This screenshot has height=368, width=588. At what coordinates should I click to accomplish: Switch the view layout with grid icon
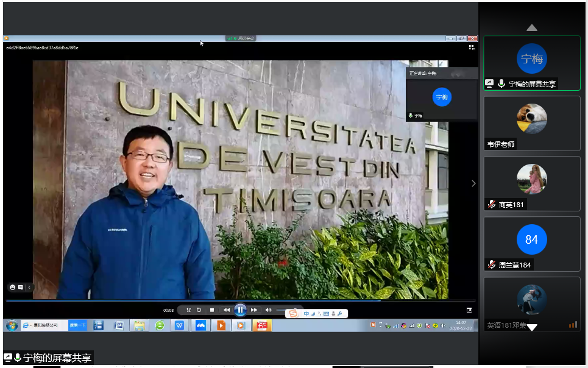[472, 47]
